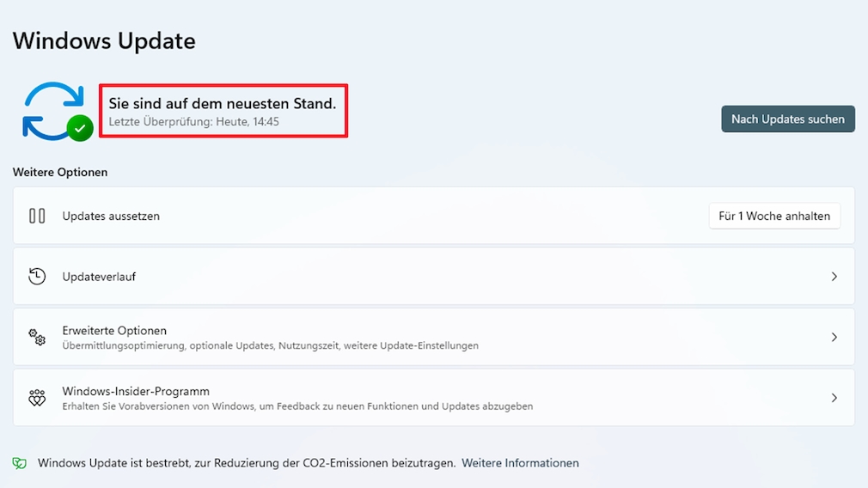
Task: Expand Updateverlauf via its chevron arrow
Action: [x=834, y=276]
